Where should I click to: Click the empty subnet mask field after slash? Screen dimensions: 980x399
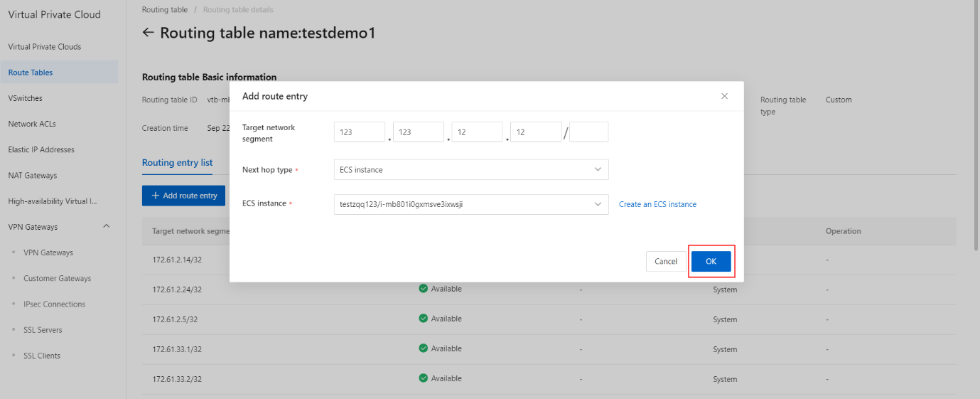pos(589,132)
